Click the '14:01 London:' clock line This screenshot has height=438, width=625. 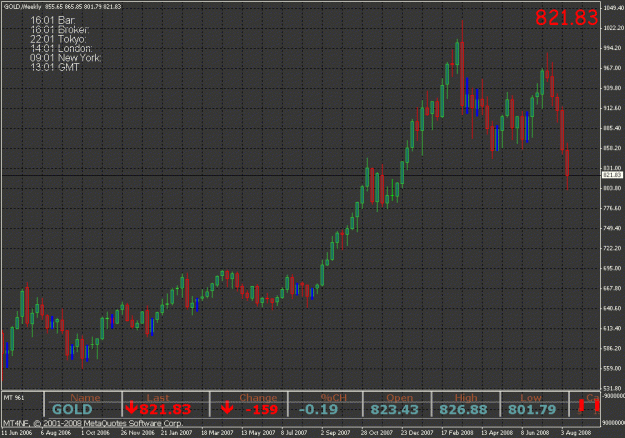[x=61, y=49]
